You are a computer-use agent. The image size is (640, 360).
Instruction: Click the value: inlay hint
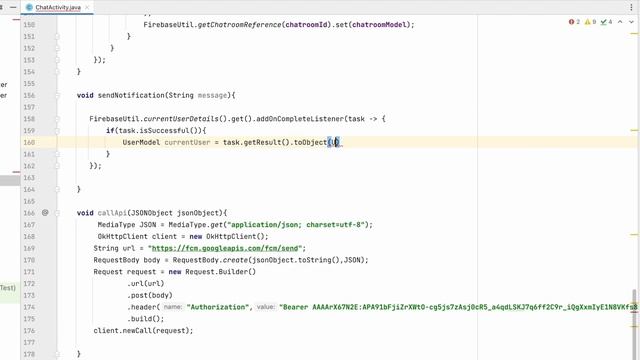pos(266,307)
